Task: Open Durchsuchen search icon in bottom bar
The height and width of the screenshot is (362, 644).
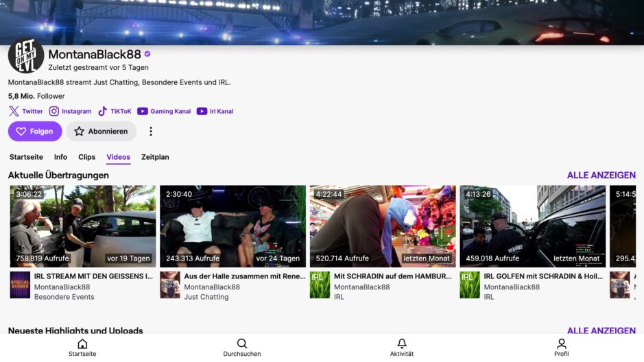Action: point(242,347)
